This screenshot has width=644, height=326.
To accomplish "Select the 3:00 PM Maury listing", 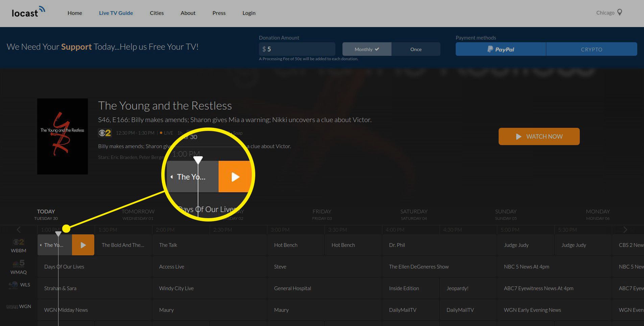I will tap(325, 310).
